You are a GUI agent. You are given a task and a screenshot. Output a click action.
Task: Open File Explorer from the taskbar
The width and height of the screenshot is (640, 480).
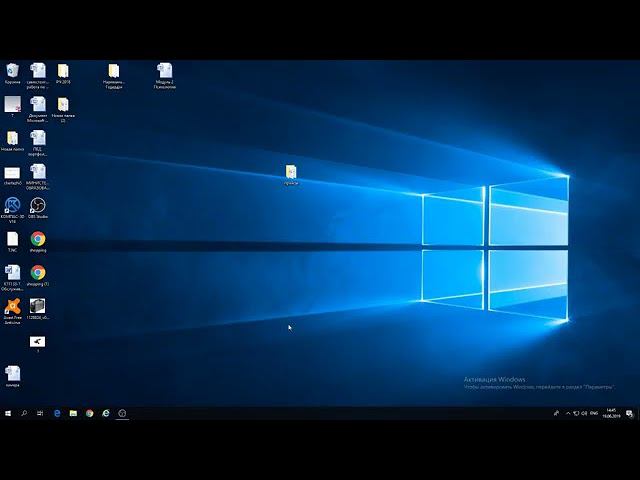click(x=73, y=413)
